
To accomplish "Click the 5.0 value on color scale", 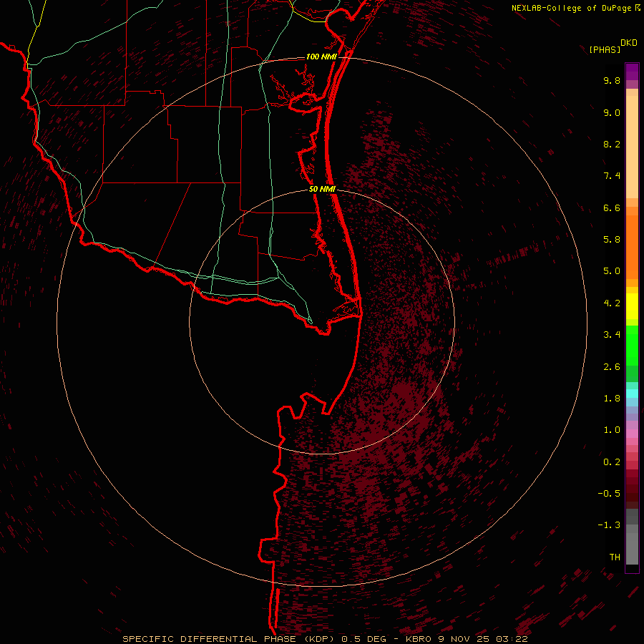I will tap(612, 271).
